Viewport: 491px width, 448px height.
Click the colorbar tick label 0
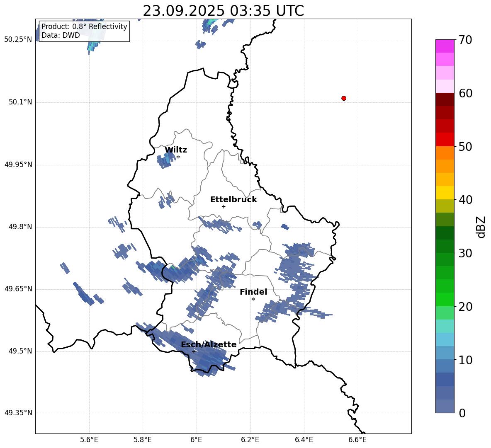[462, 413]
